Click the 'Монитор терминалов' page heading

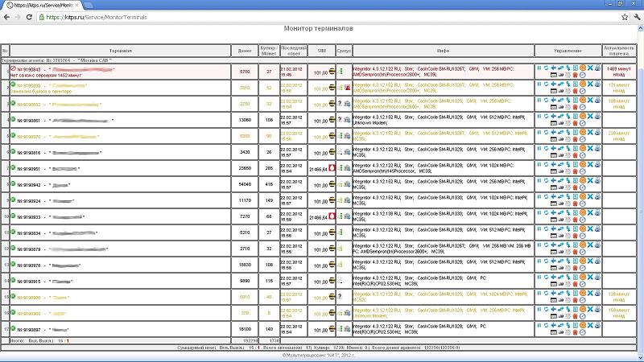[x=318, y=28]
